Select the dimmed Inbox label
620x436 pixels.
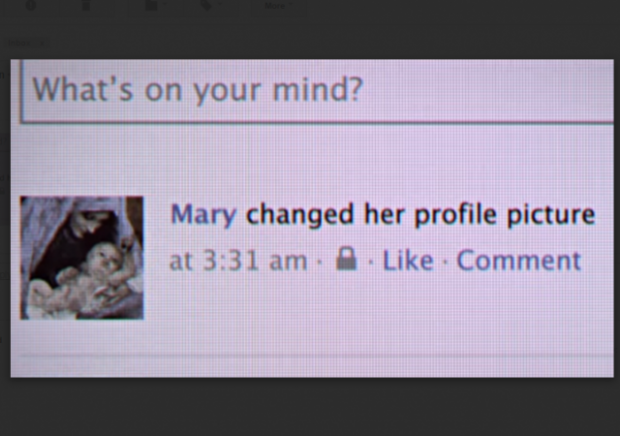click(x=19, y=43)
